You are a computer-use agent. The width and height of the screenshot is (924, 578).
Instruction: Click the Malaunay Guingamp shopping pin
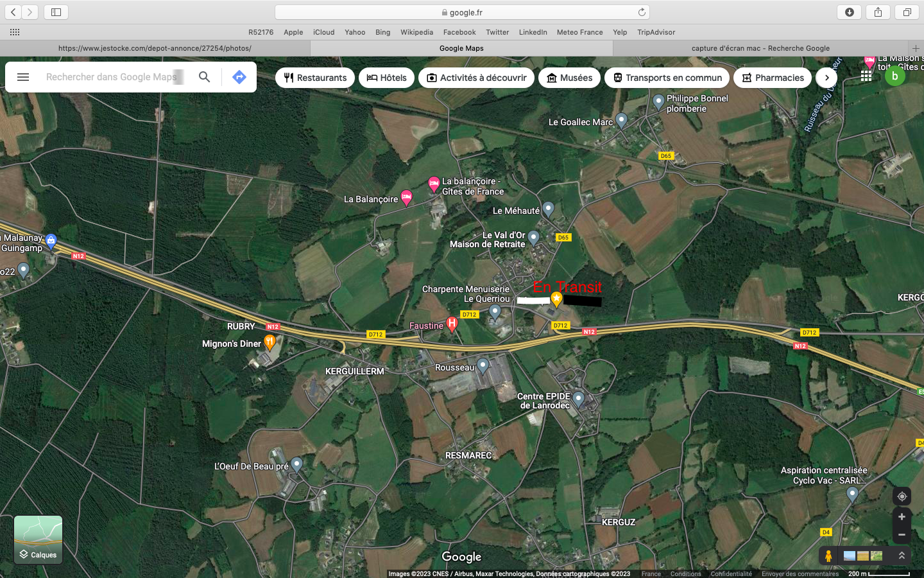point(51,241)
